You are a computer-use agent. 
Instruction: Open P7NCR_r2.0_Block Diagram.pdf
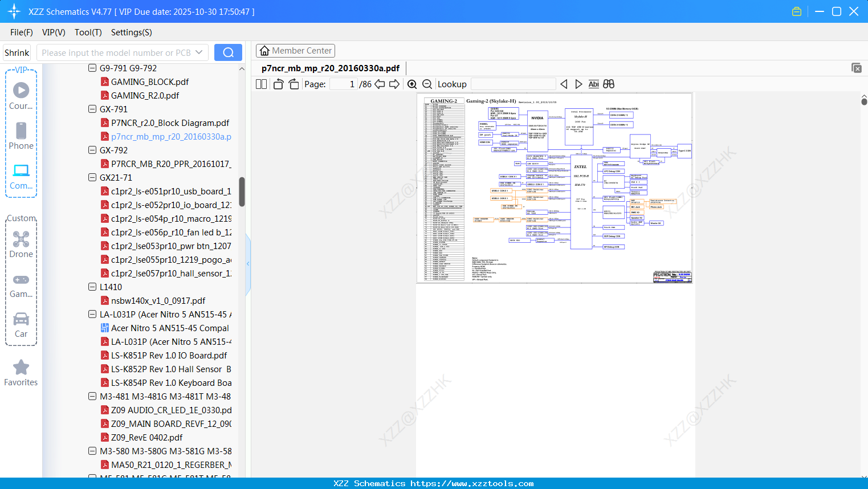pyautogui.click(x=170, y=123)
